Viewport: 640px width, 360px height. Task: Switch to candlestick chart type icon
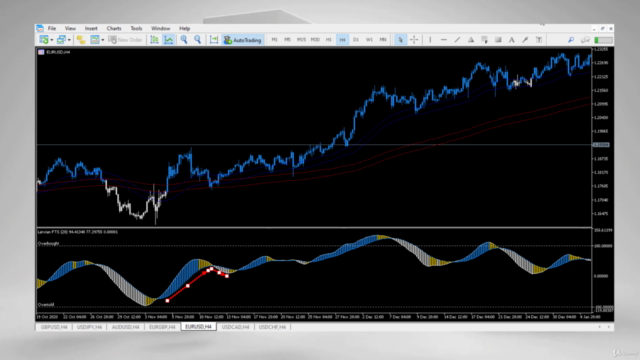point(154,40)
